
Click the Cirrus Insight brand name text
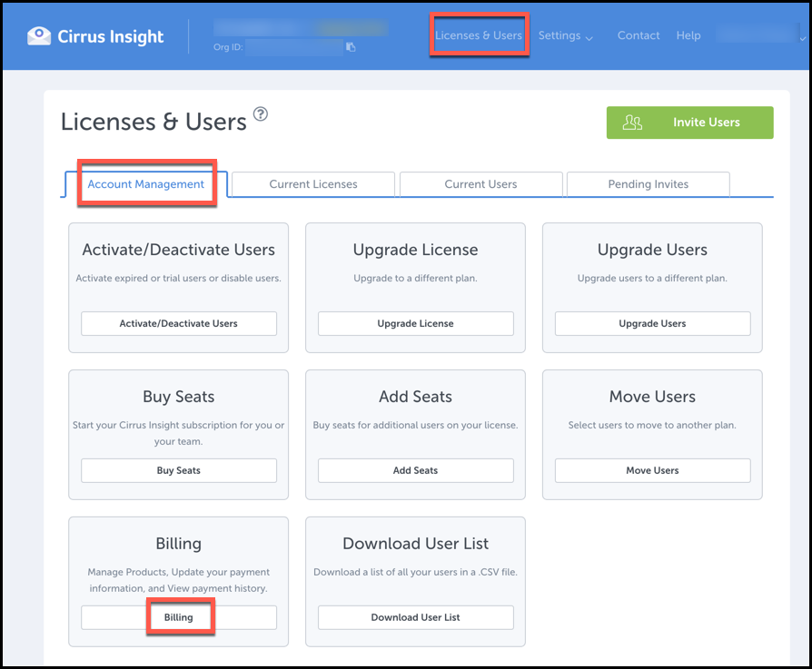(x=110, y=36)
